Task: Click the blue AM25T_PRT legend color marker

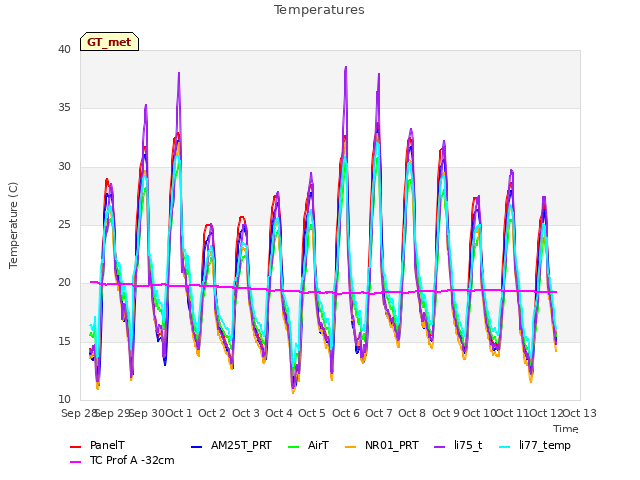Action: coord(196,447)
